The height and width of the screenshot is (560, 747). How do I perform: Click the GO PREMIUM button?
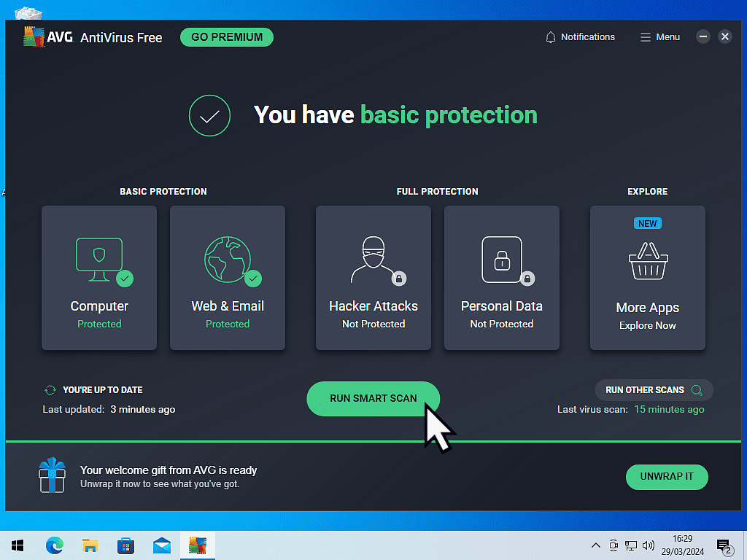pyautogui.click(x=227, y=37)
